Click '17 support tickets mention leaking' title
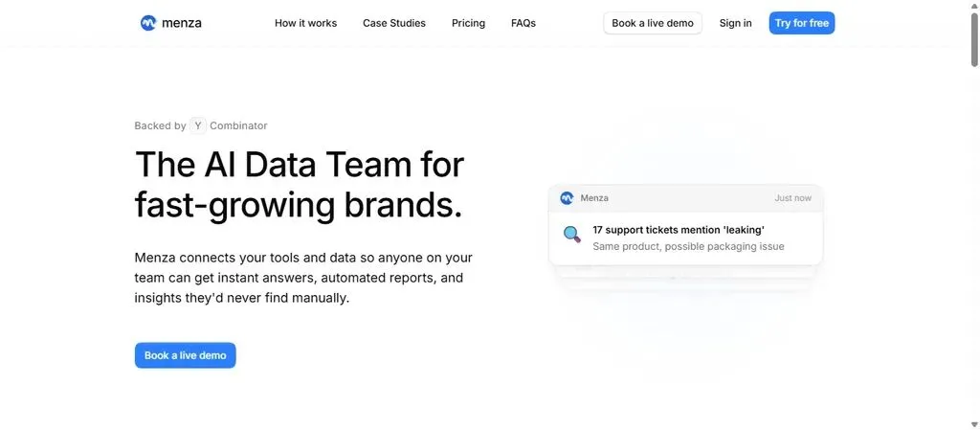980x430 pixels. click(679, 230)
